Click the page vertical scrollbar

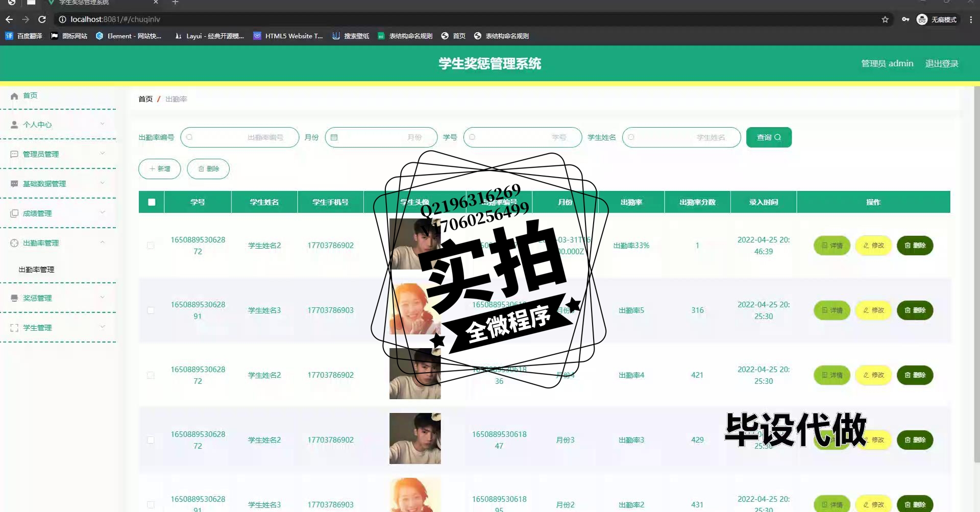pyautogui.click(x=977, y=275)
